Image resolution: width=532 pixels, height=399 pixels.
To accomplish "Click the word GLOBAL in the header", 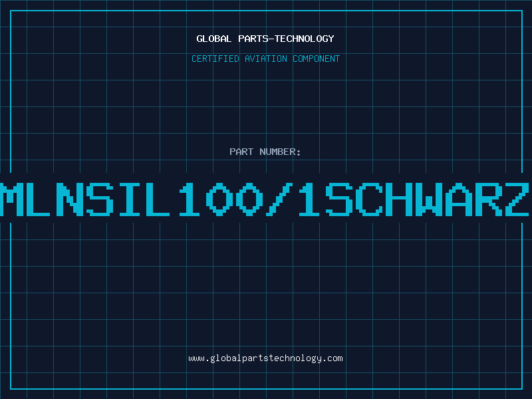I will pyautogui.click(x=214, y=39).
